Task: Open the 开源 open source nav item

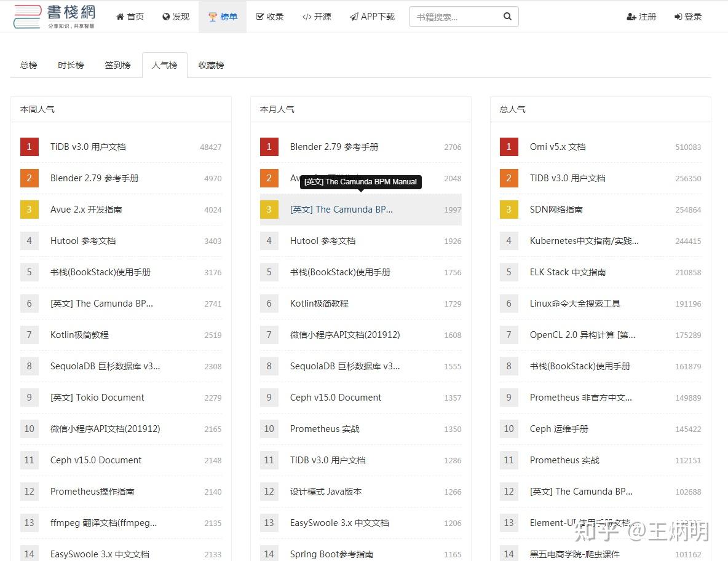Action: point(317,17)
